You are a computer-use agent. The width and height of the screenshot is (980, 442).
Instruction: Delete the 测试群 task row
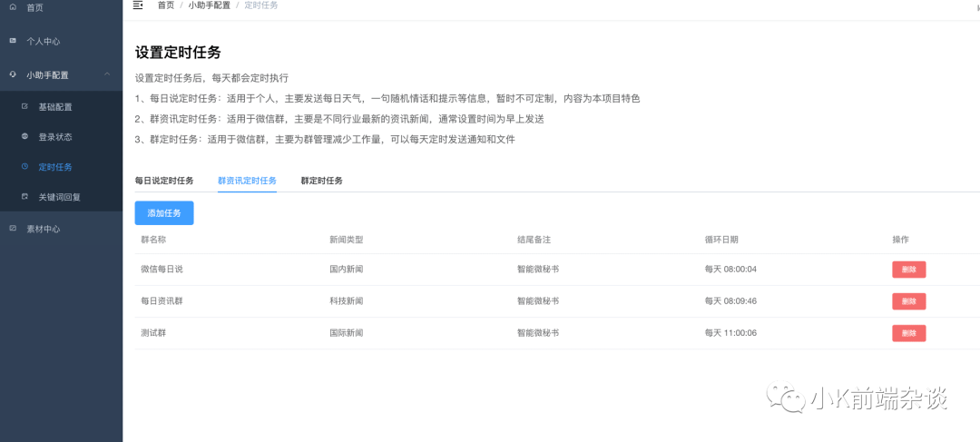tap(908, 333)
